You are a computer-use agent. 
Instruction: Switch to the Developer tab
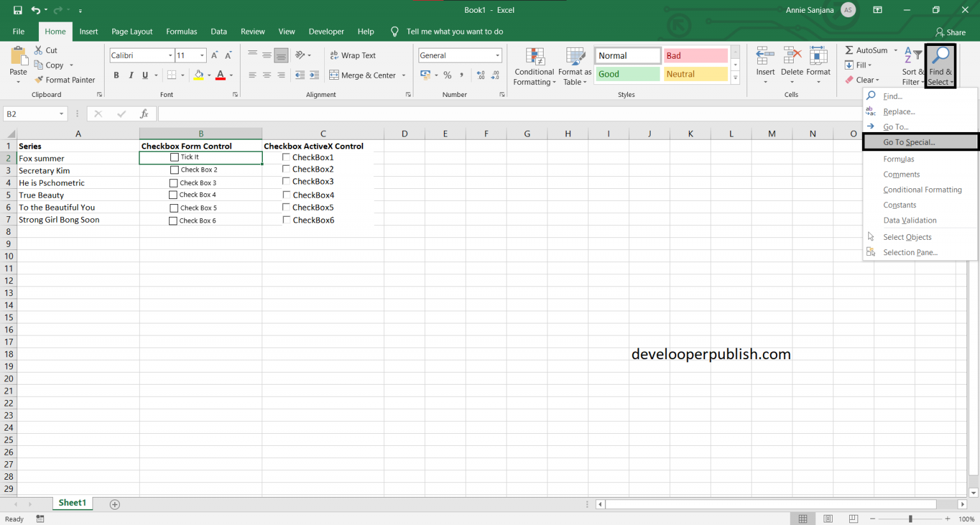[326, 31]
